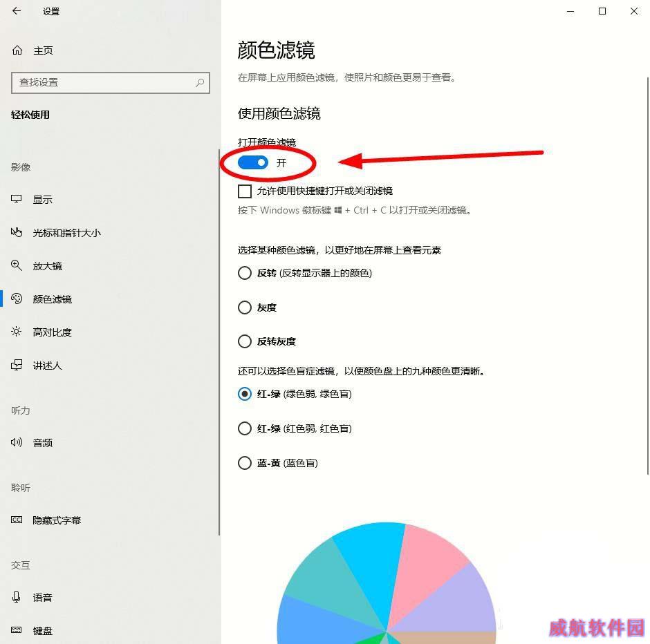Click the back arrow icon
The height and width of the screenshot is (644, 650).
click(x=17, y=11)
